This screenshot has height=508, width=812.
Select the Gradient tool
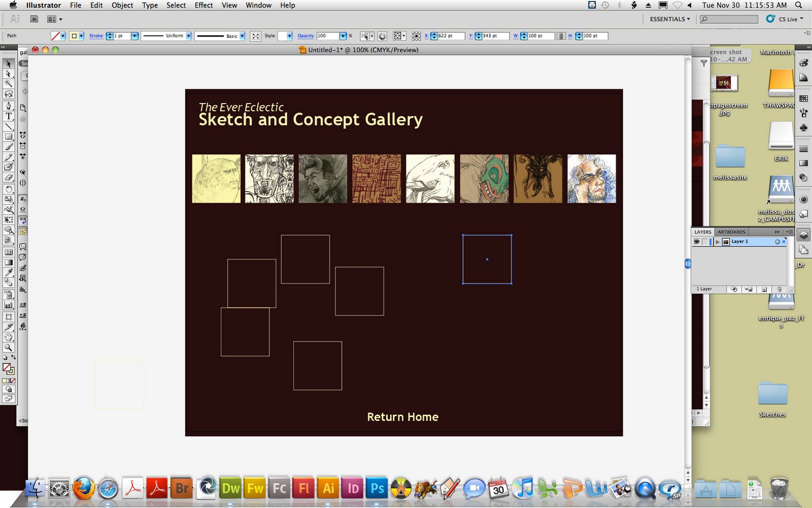9,262
